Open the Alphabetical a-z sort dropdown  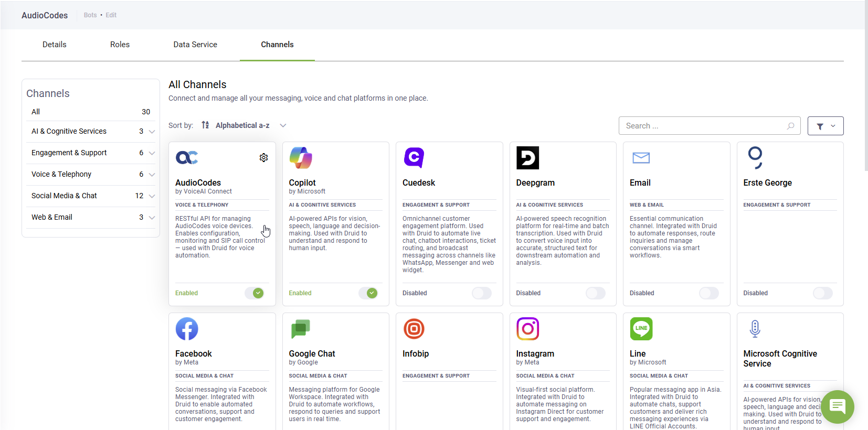click(x=244, y=125)
